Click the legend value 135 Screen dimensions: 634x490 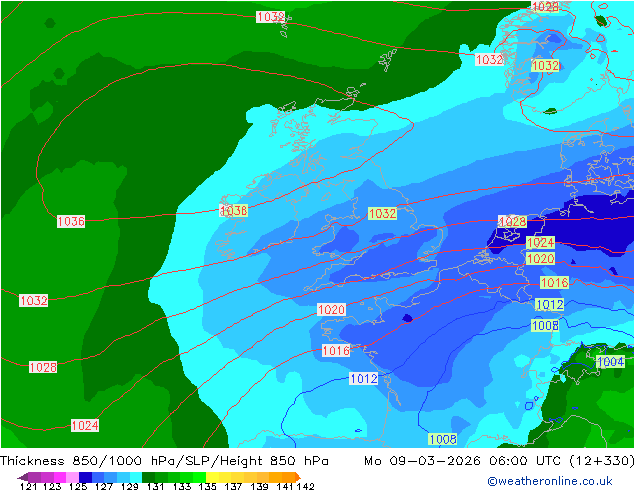(x=207, y=486)
